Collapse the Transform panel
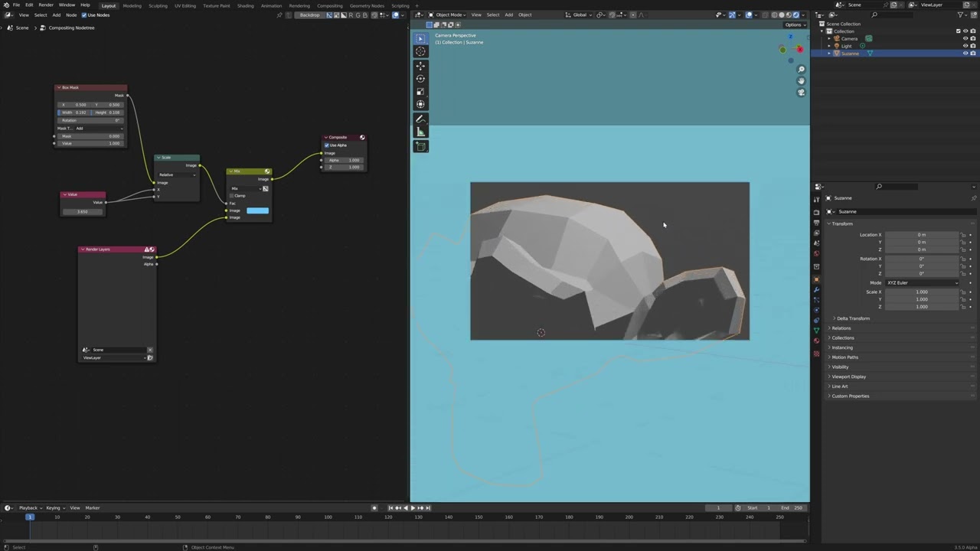The width and height of the screenshot is (980, 551). tap(842, 224)
